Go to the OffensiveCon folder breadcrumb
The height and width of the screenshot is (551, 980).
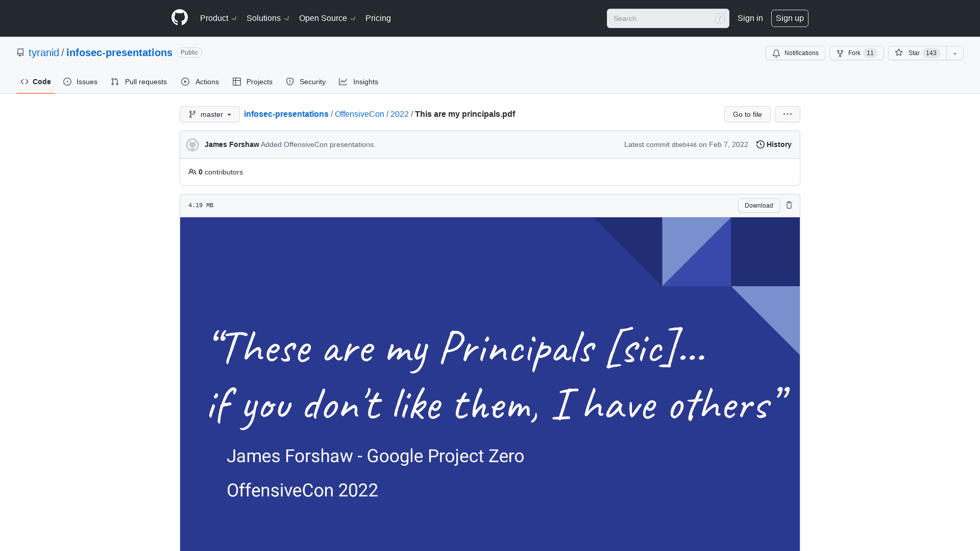click(x=359, y=114)
